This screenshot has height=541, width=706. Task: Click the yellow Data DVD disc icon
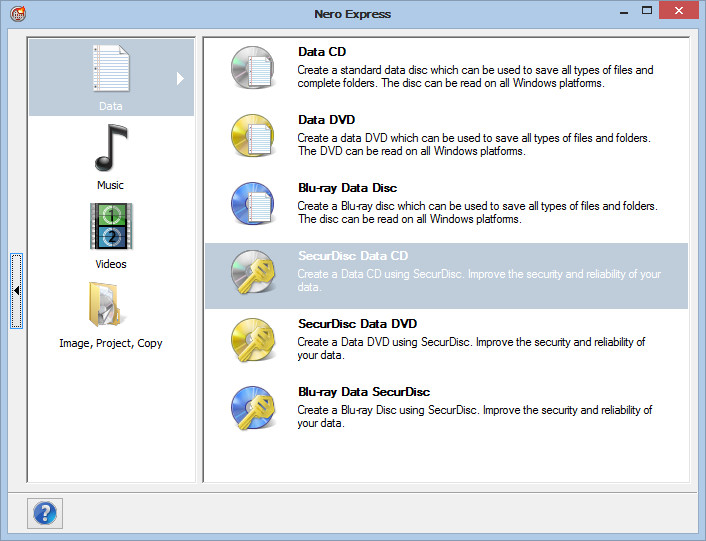click(253, 135)
